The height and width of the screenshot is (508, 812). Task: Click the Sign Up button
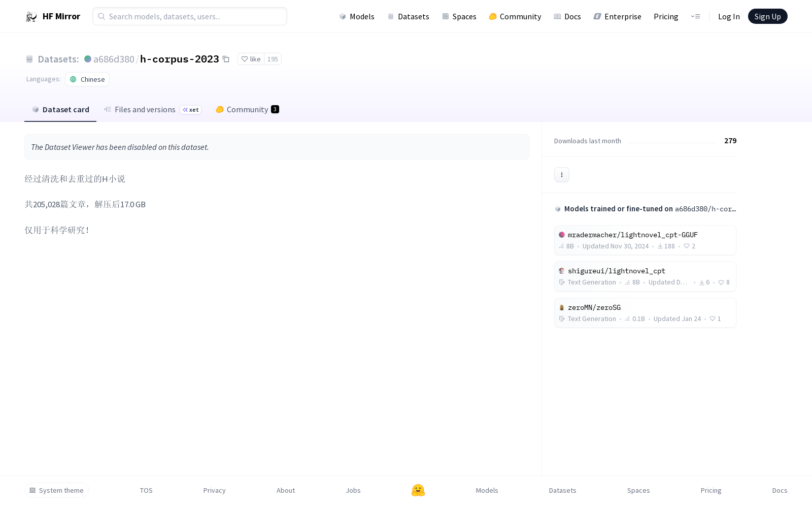pos(767,17)
